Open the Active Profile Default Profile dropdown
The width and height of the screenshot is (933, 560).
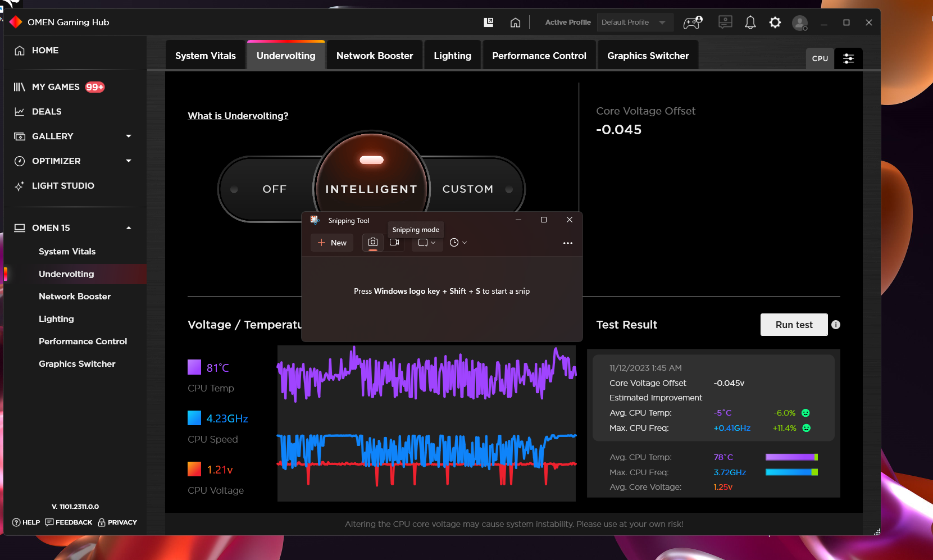click(x=635, y=22)
